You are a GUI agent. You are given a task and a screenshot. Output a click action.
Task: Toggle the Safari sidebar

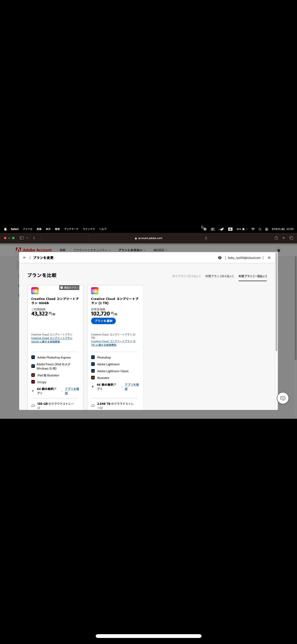point(22,238)
